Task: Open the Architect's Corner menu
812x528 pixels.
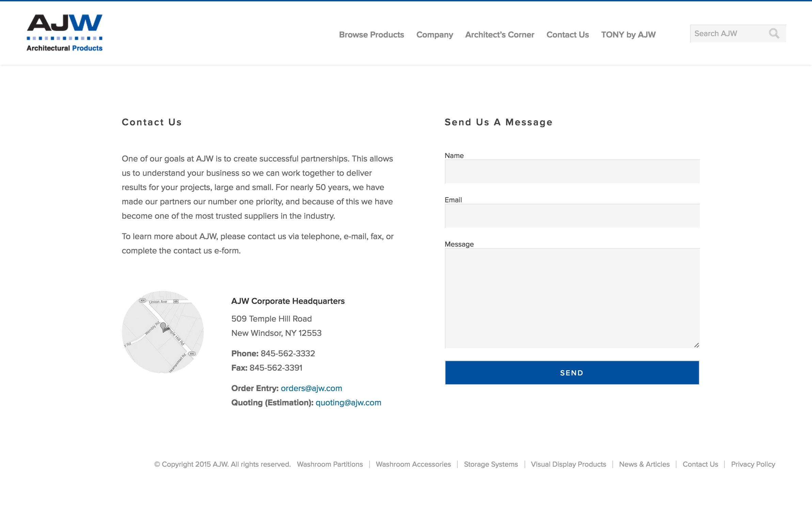Action: tap(499, 35)
